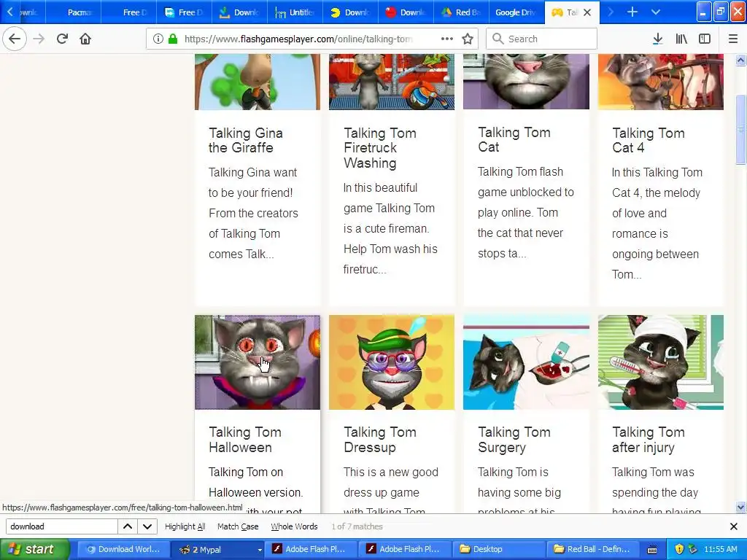Click the vertical scrollbar thumb
747x560 pixels.
point(740,130)
